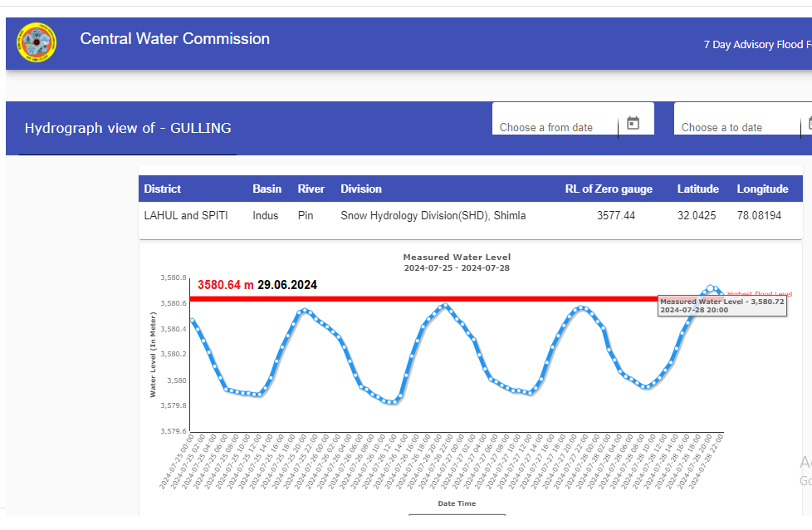Click the Latitude column header
This screenshot has width=812, height=530.
pyautogui.click(x=697, y=189)
